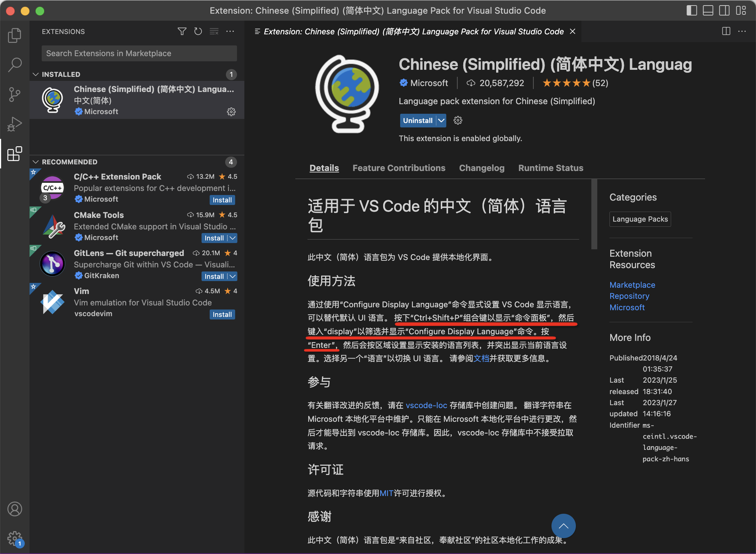Focus the Search Extensions in Marketplace field
The height and width of the screenshot is (554, 756).
point(139,53)
